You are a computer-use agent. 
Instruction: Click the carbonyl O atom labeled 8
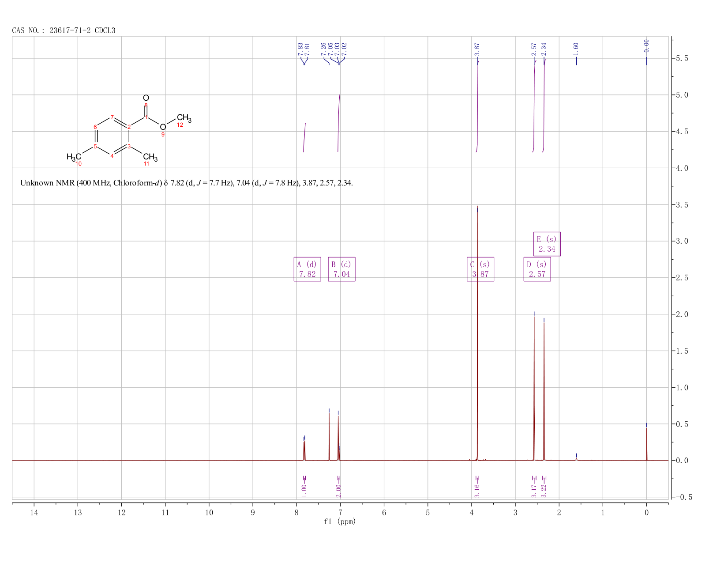point(146,98)
